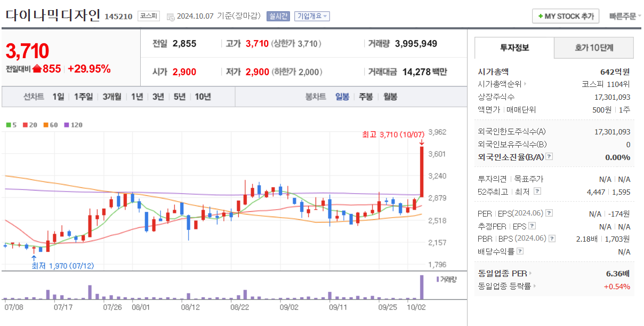This screenshot has height=326, width=644.
Task: Expand the 기업개요 dropdown
Action: [x=312, y=16]
